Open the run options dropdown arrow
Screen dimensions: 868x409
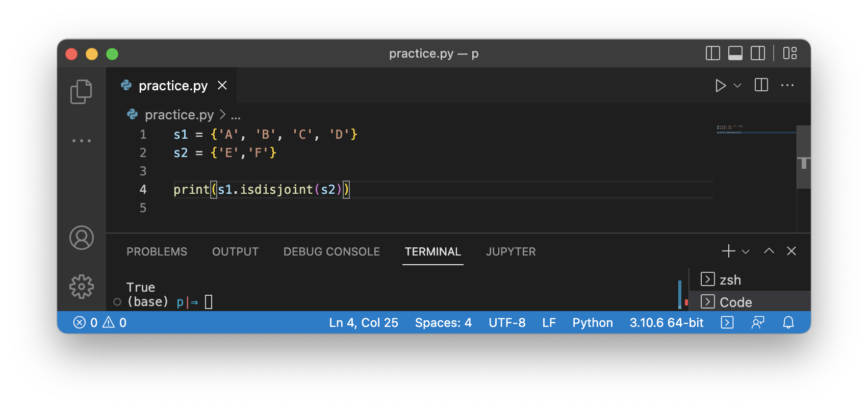coord(737,86)
